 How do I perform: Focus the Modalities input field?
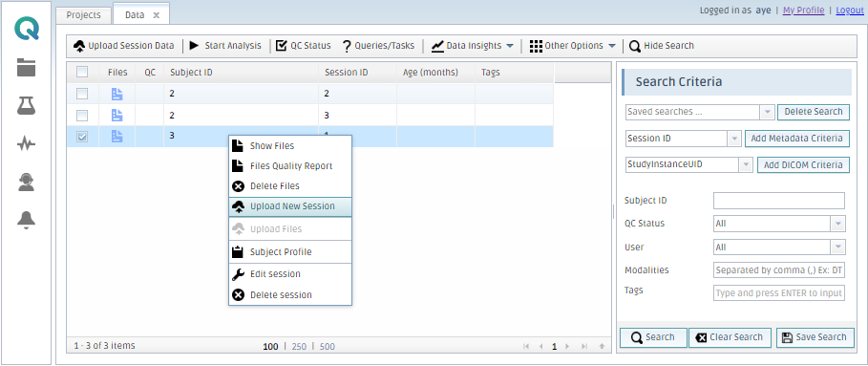[779, 270]
